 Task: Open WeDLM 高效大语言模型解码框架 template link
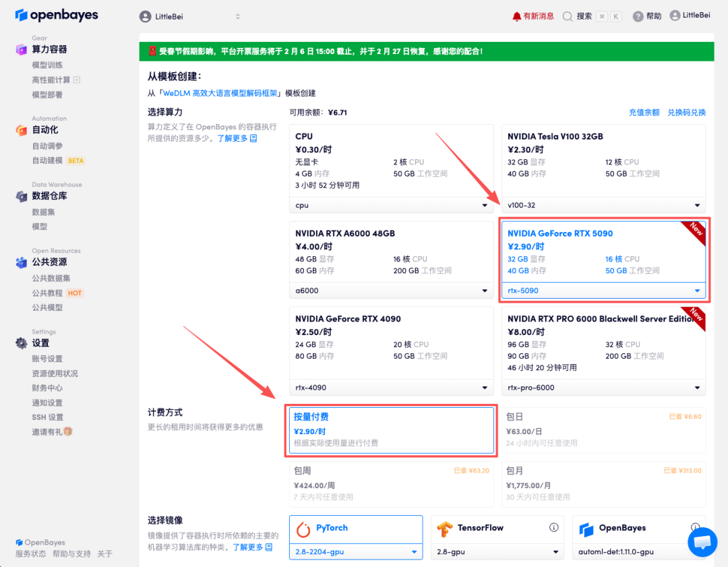220,93
